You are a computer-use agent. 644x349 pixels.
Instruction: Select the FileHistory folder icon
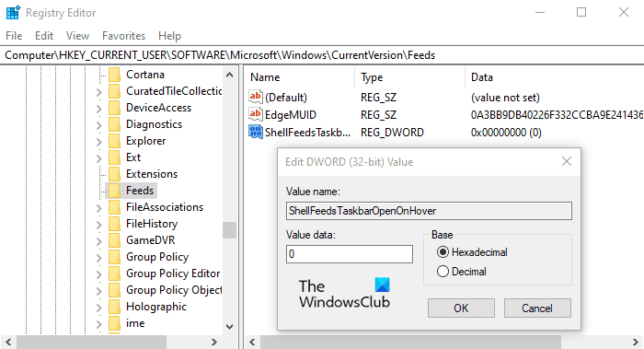pyautogui.click(x=115, y=224)
